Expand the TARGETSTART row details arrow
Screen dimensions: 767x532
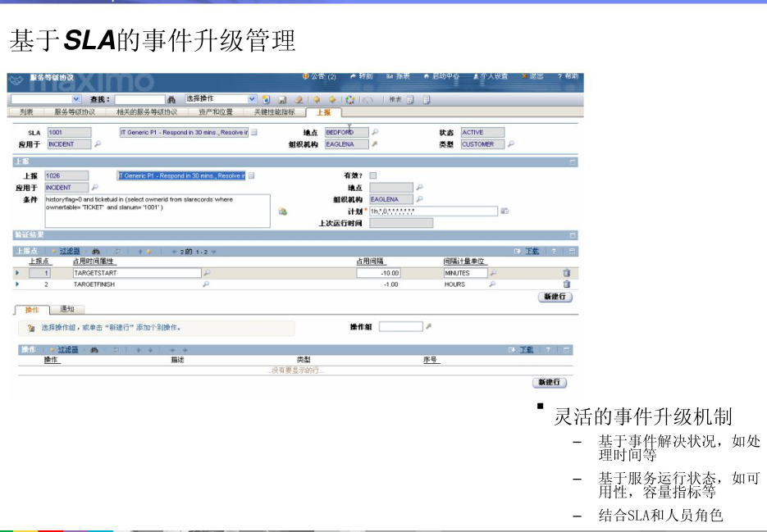coord(16,273)
